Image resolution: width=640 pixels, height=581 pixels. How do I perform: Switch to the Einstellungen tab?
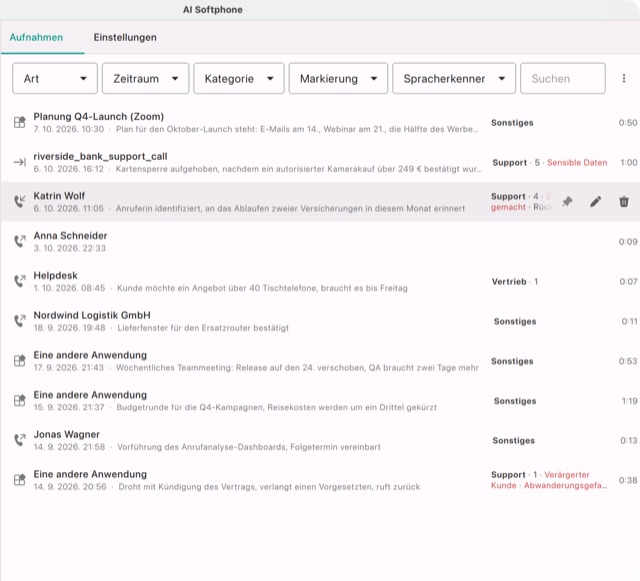coord(125,37)
